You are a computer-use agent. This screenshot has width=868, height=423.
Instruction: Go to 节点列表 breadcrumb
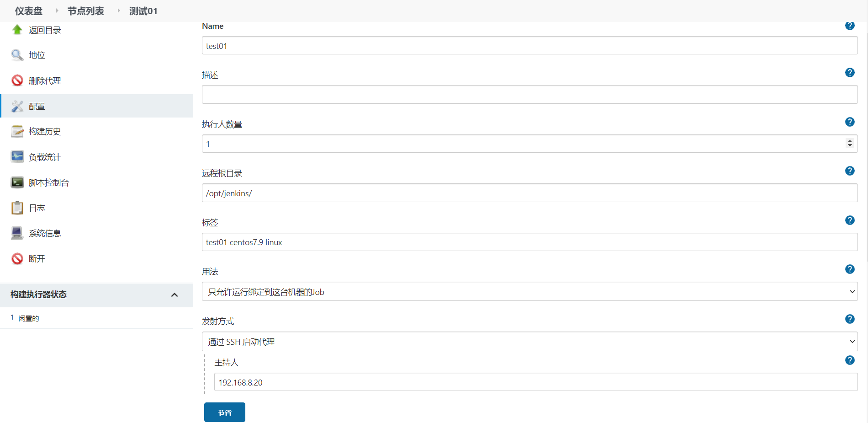(x=86, y=11)
